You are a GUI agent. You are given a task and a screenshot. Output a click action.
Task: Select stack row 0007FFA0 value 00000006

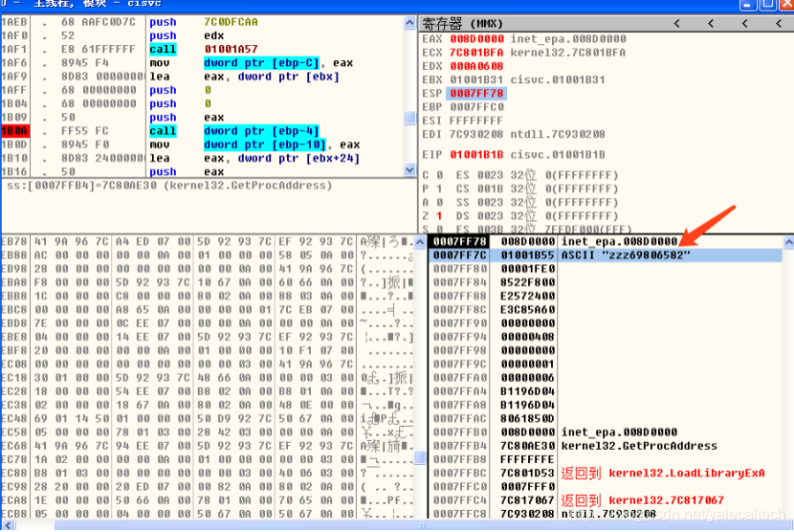[x=606, y=378]
